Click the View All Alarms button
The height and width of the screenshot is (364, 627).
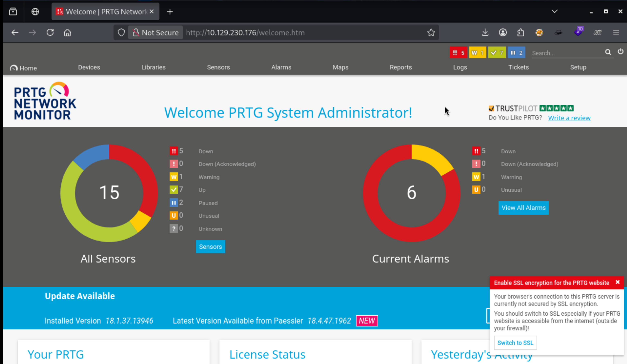click(523, 208)
